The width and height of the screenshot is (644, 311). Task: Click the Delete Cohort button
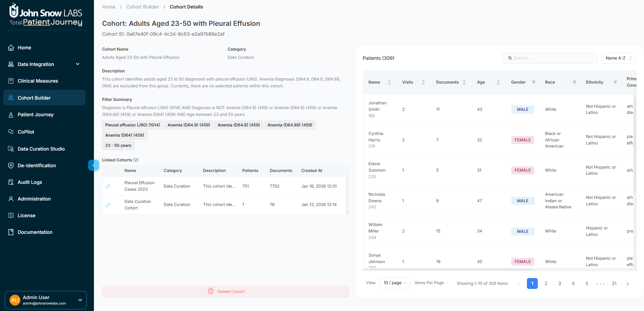click(225, 291)
